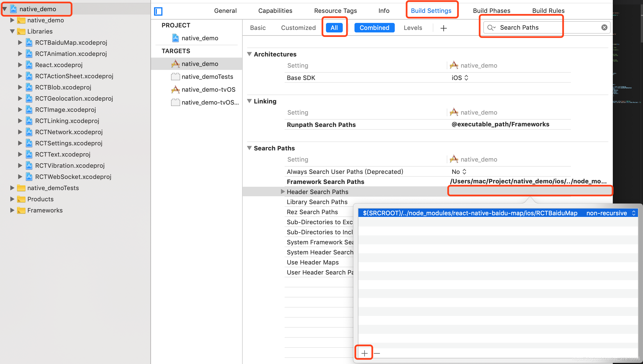
Task: Click the RCTGeolocation.xcodeproj file icon
Action: point(29,98)
